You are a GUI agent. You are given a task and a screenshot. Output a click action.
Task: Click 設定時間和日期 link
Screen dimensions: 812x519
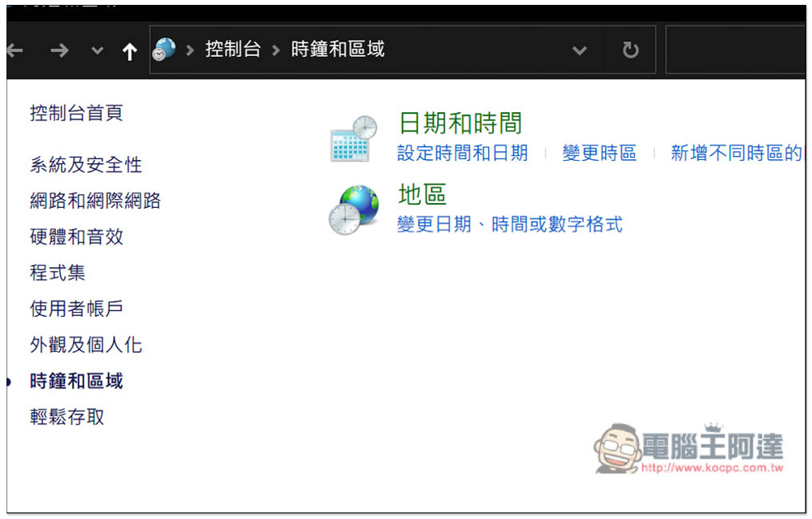pos(463,153)
